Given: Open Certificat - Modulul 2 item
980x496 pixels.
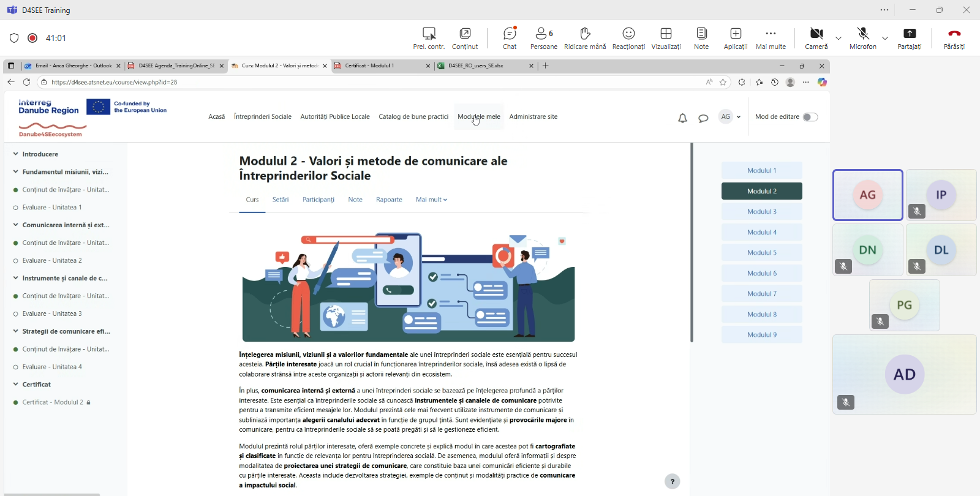Looking at the screenshot, I should [53, 402].
